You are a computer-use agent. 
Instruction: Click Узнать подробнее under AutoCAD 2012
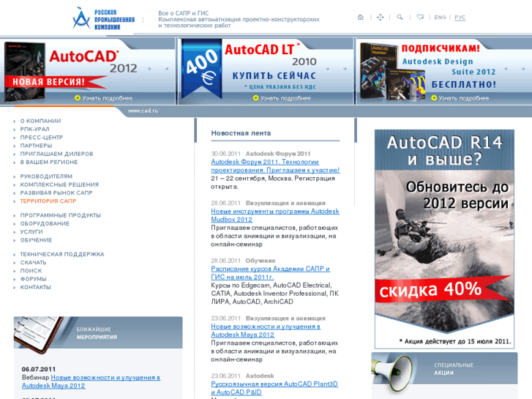[x=108, y=98]
